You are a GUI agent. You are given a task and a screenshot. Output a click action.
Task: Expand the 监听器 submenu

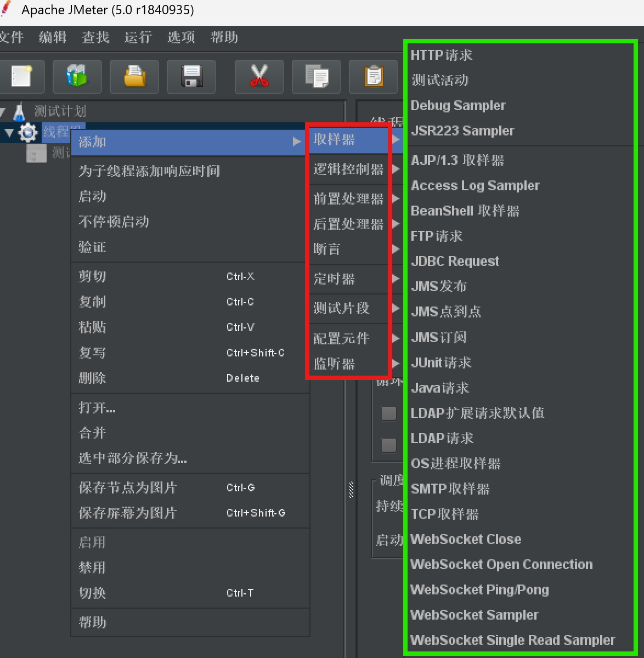354,364
